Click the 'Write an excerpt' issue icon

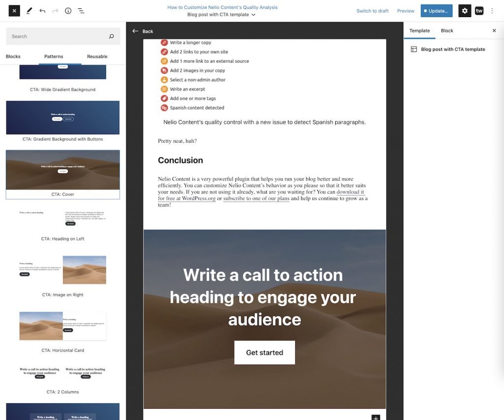coord(164,89)
